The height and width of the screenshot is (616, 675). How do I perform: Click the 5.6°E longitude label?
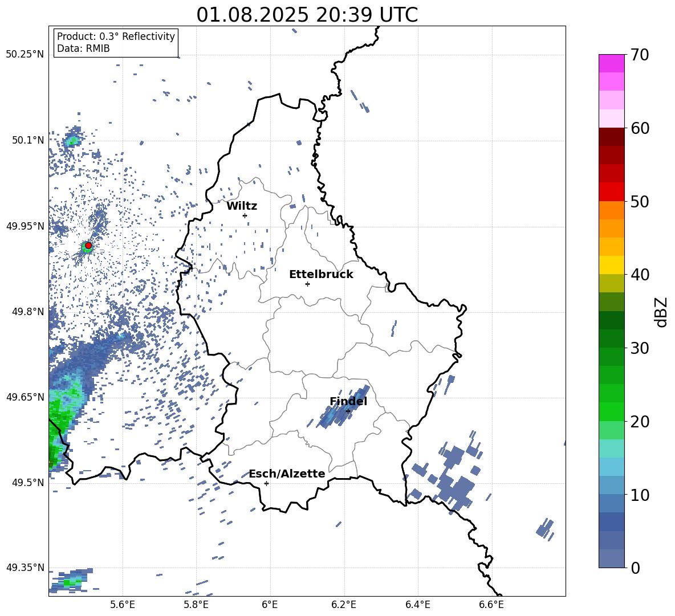pos(123,605)
